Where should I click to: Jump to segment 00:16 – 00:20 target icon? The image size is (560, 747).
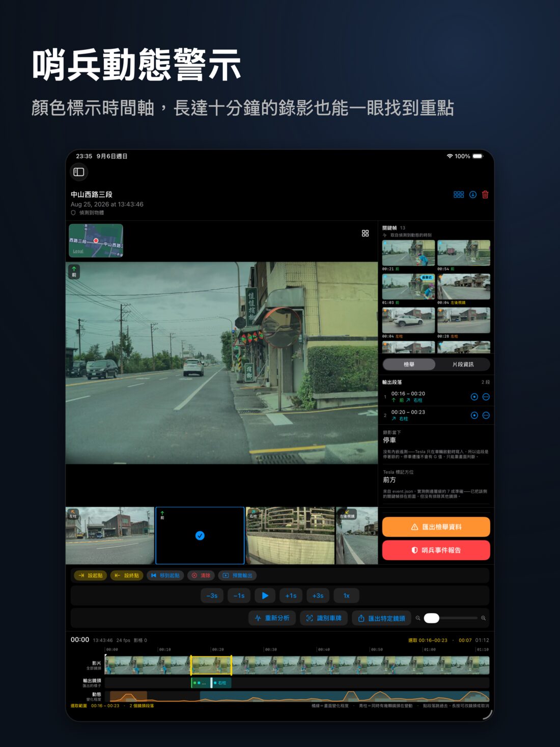pos(474,397)
